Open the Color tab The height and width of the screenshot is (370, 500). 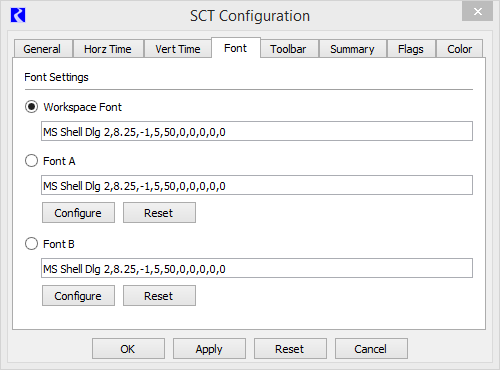point(459,49)
